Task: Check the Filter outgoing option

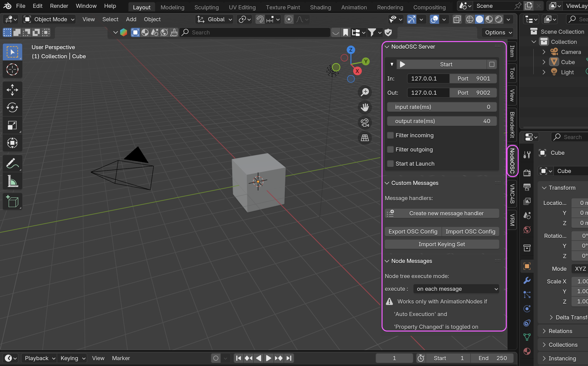Action: tap(390, 150)
